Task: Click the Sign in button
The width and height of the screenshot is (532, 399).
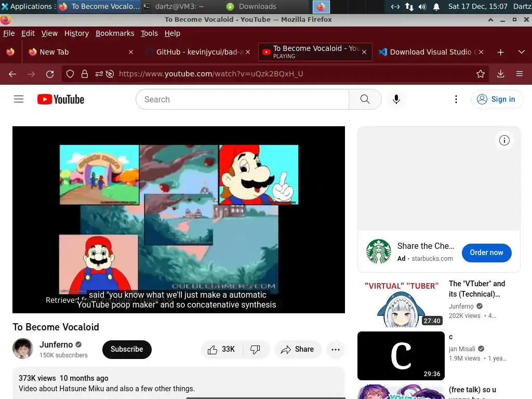Action: point(497,99)
